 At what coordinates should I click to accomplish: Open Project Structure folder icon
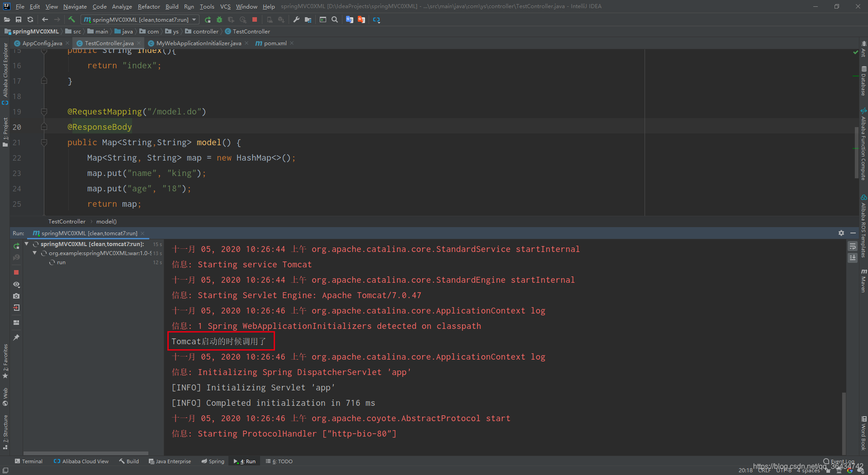tap(308, 19)
